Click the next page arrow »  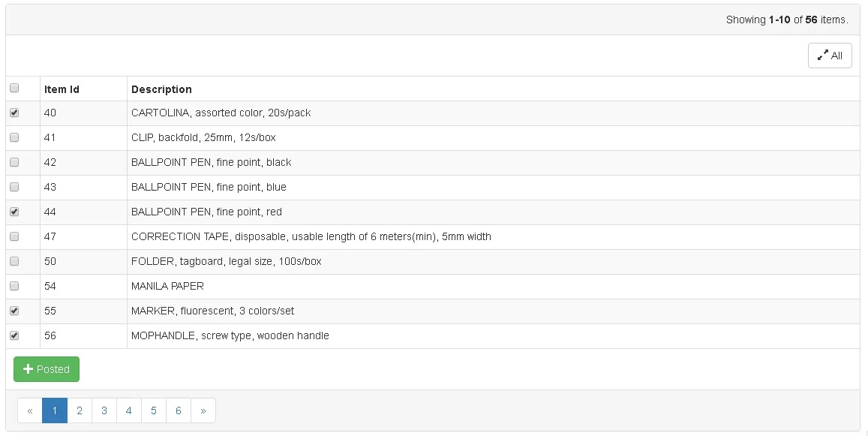coord(203,410)
